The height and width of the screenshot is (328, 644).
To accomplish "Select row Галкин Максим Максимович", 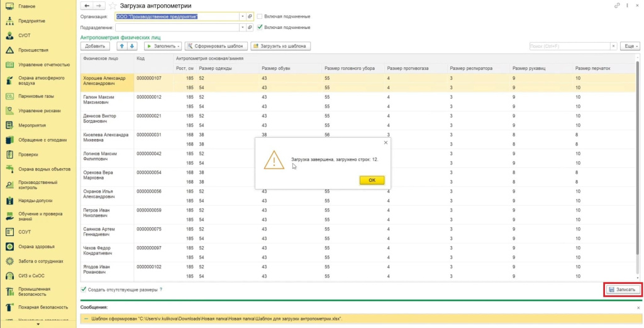I will 358,102.
